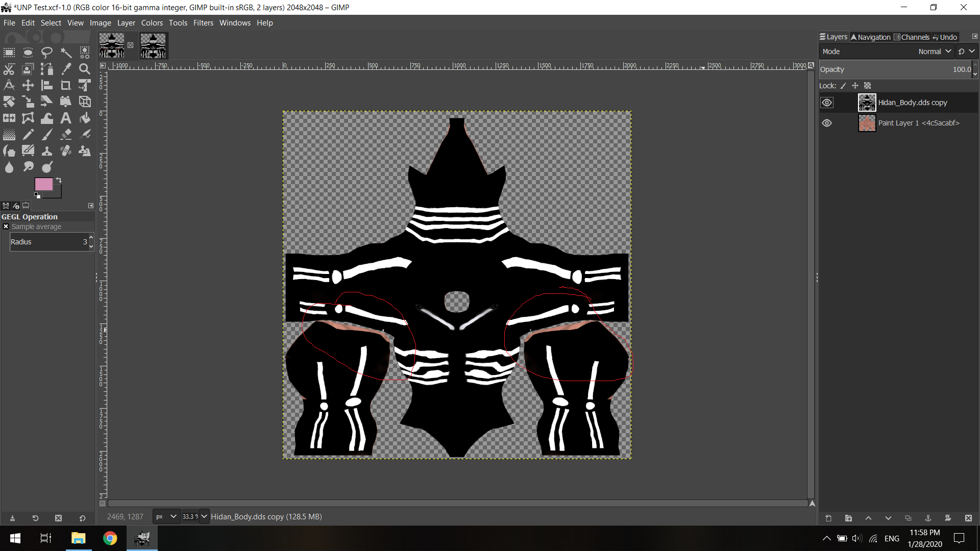Open Chrome from the taskbar
The height and width of the screenshot is (551, 980).
tap(110, 538)
